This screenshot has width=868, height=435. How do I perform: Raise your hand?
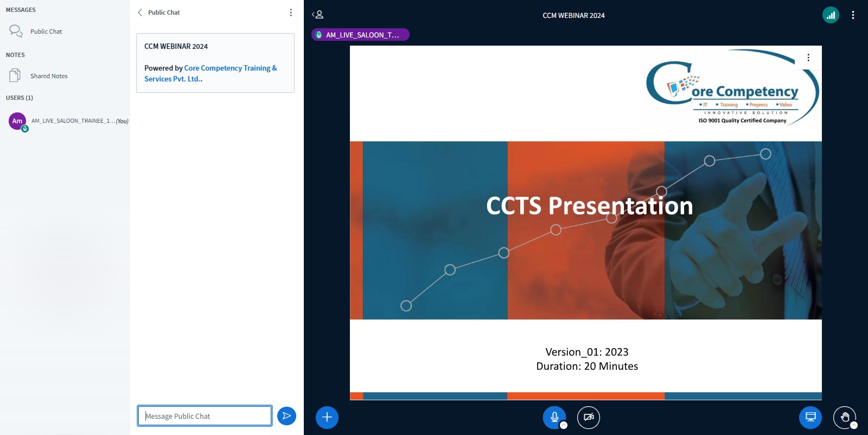coord(844,417)
